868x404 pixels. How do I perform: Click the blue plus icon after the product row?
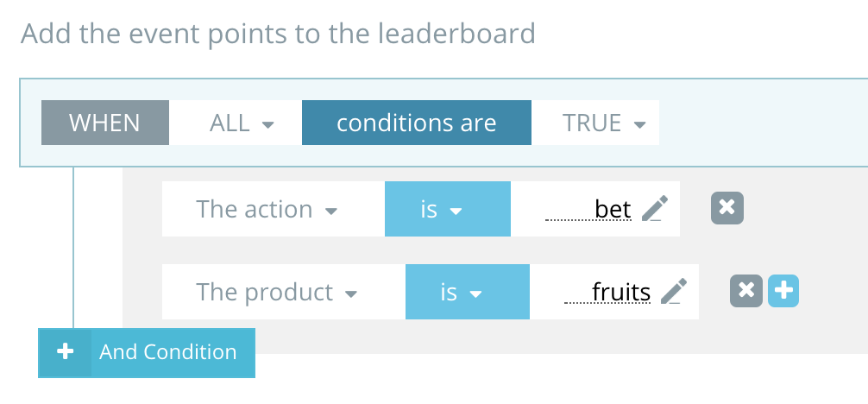click(x=783, y=292)
